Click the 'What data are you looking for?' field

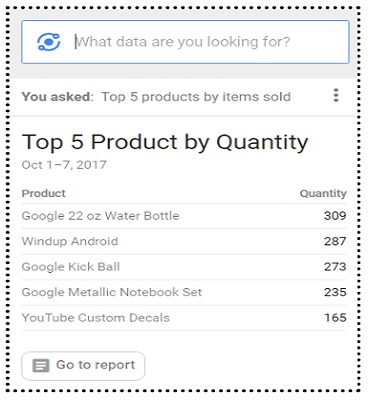(185, 42)
